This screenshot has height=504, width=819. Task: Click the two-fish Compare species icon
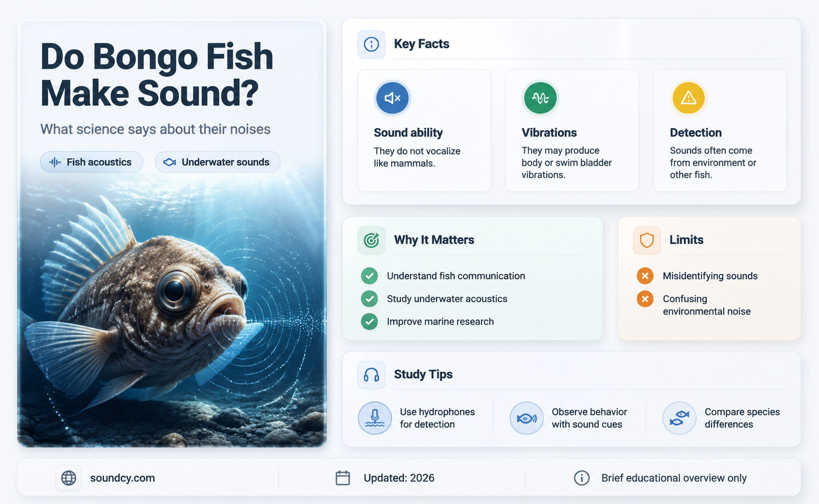point(679,418)
